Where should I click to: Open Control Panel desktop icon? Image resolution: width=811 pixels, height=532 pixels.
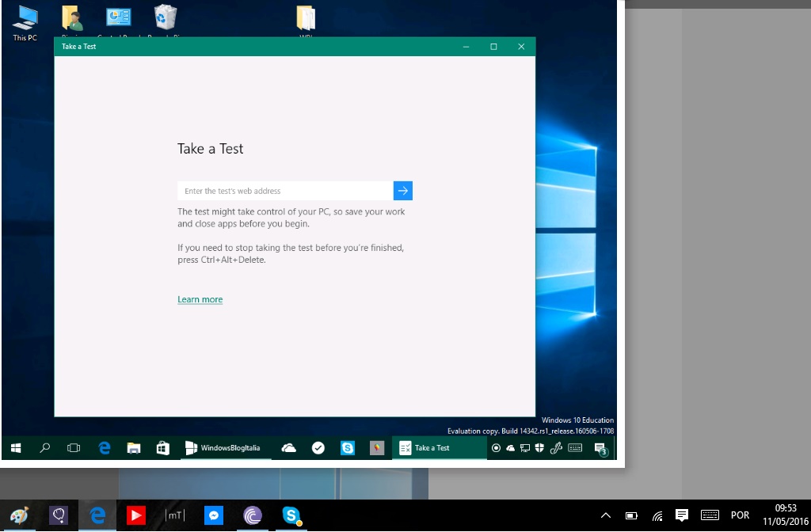pos(119,19)
